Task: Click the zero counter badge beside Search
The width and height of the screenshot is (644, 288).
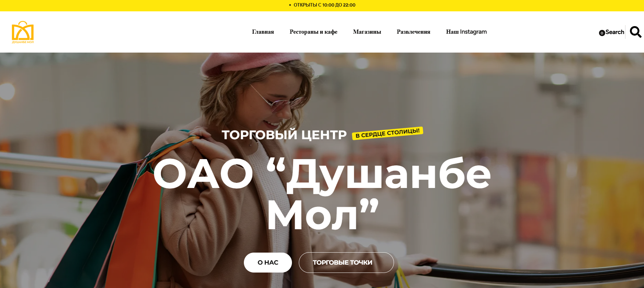Action: click(x=602, y=33)
